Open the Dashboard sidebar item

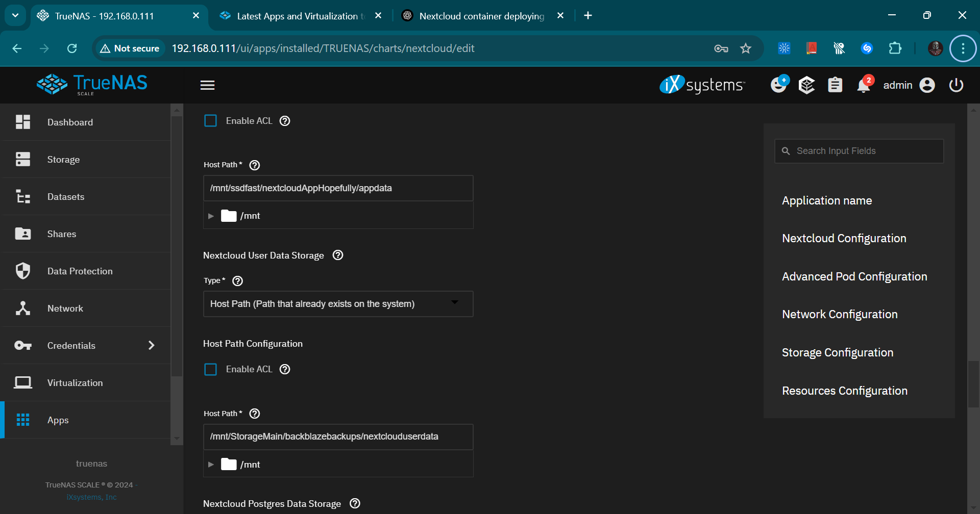click(x=85, y=122)
